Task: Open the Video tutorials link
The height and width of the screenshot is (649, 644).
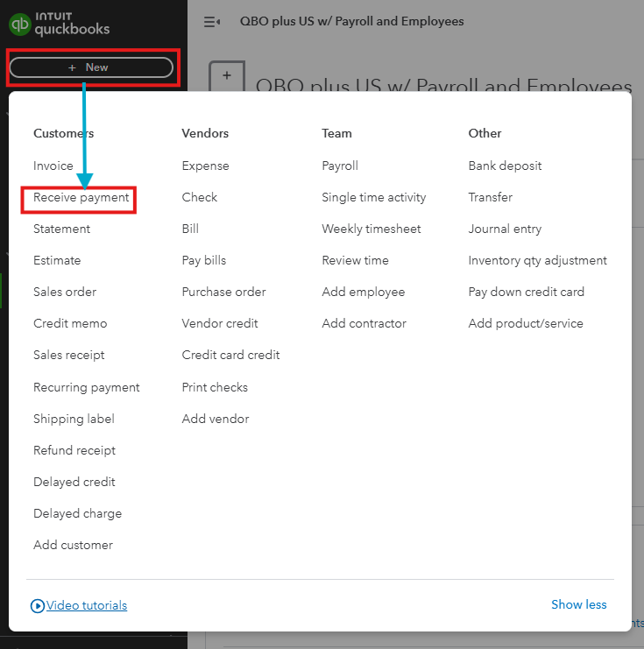Action: pyautogui.click(x=87, y=605)
